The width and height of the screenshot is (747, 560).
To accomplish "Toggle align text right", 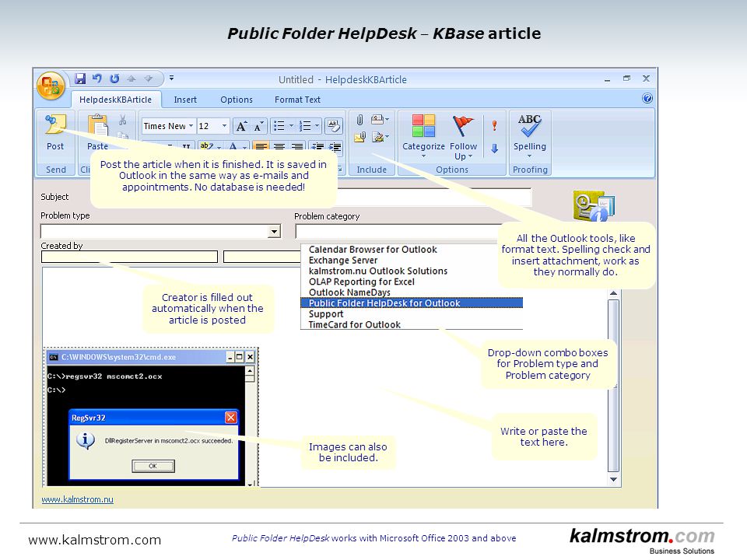I will (x=296, y=146).
